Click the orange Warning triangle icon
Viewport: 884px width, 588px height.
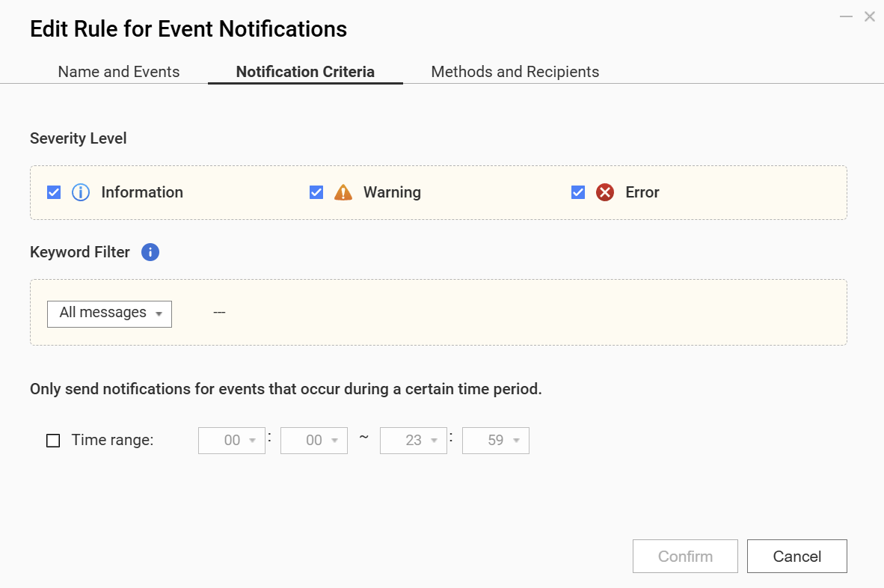[x=343, y=192]
